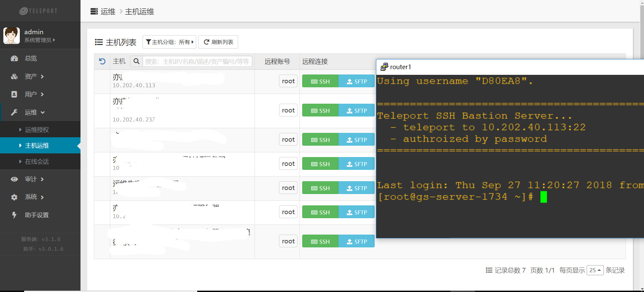Click SSH button in sixth host row
The height and width of the screenshot is (292, 644).
(x=320, y=212)
